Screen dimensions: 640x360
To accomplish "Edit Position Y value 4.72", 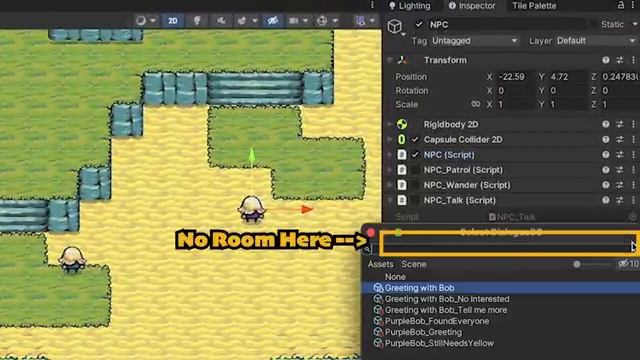I will (x=567, y=77).
